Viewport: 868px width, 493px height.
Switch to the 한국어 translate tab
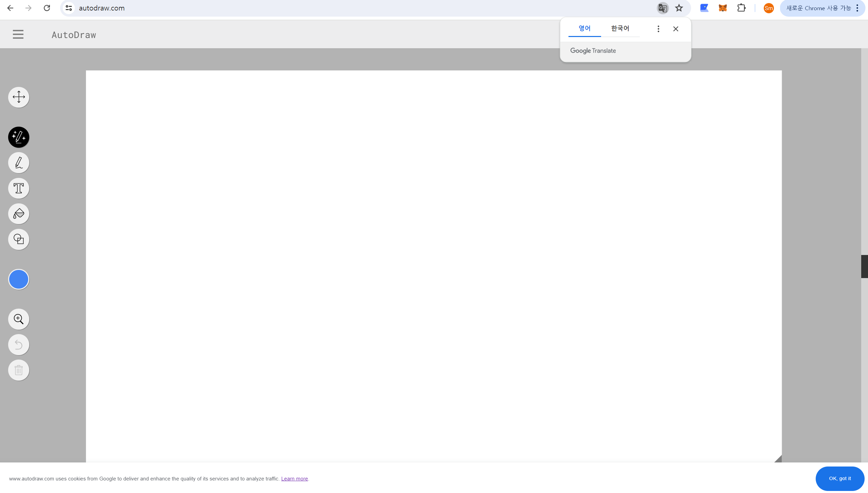coord(620,29)
